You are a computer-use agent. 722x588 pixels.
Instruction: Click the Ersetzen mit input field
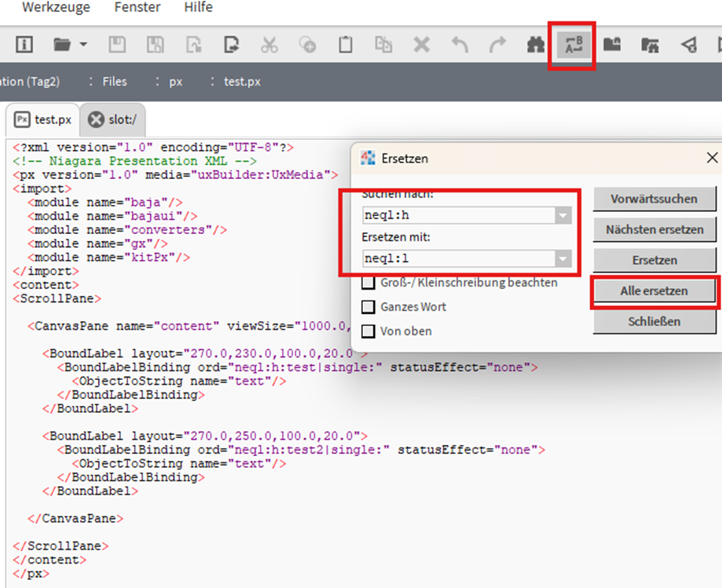click(x=459, y=258)
